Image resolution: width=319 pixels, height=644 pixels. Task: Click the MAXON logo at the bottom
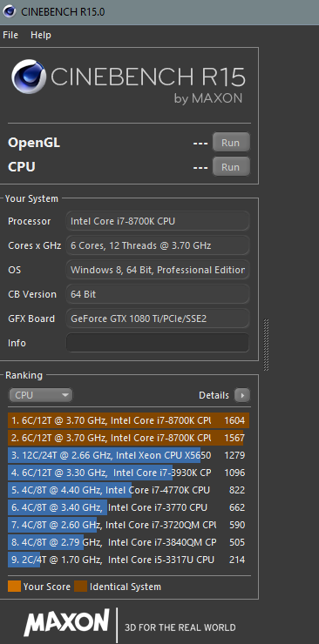[66, 622]
